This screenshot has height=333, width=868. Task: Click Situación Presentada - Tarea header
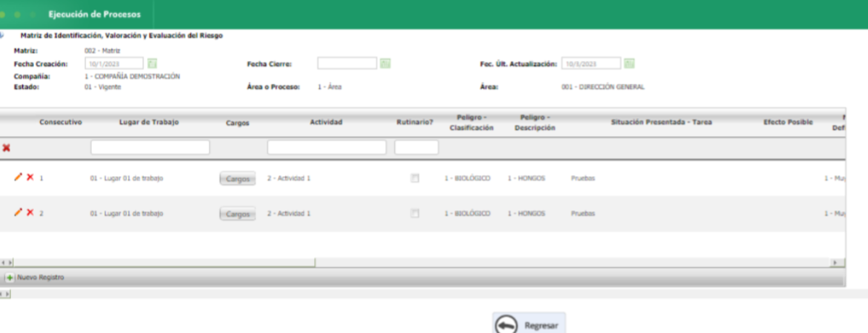[x=661, y=122]
